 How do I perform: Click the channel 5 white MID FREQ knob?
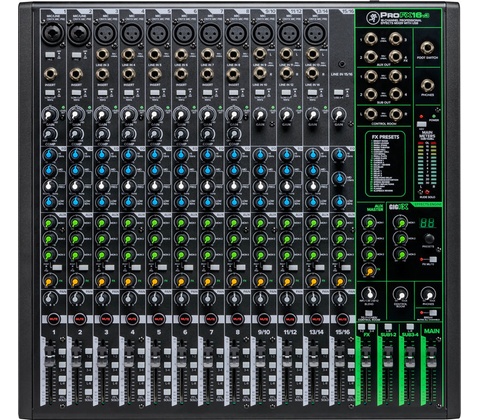tap(155, 187)
